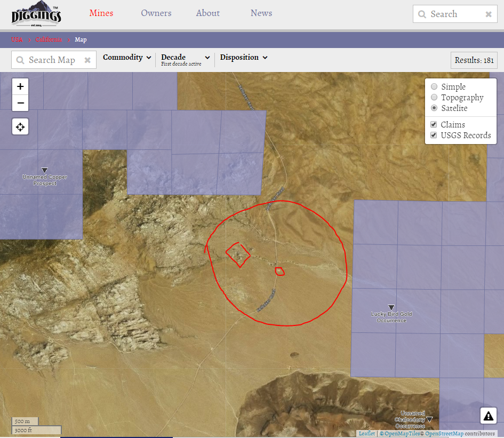Toggle the Claims layer checkbox
Screen dimensions: 504x438
(x=434, y=124)
